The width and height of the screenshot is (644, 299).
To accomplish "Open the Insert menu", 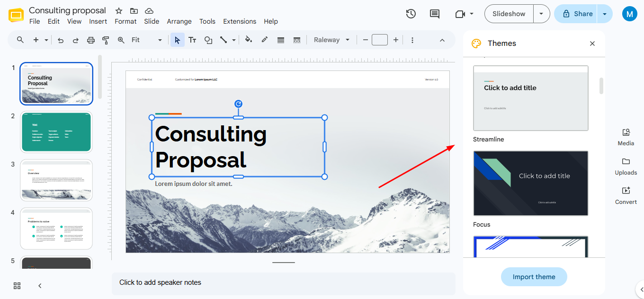I will tap(98, 21).
